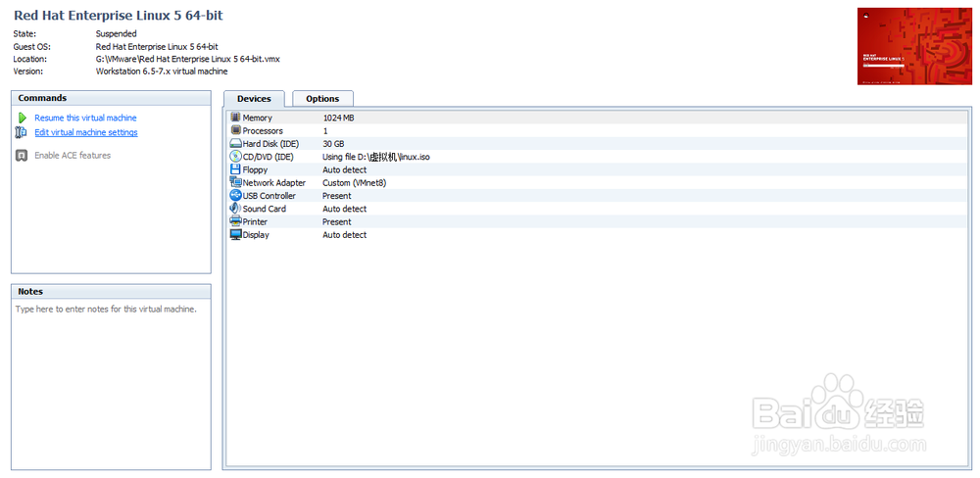This screenshot has height=478, width=980.
Task: Resume this virtual machine link
Action: point(85,118)
